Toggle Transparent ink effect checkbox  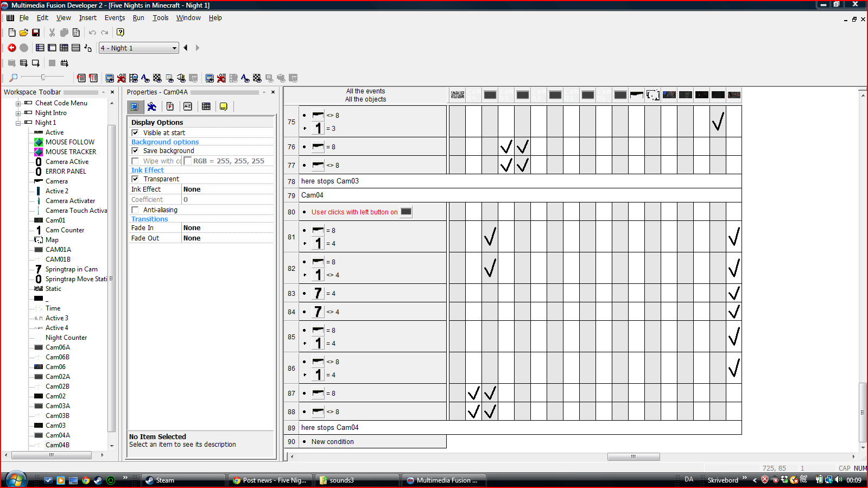135,179
